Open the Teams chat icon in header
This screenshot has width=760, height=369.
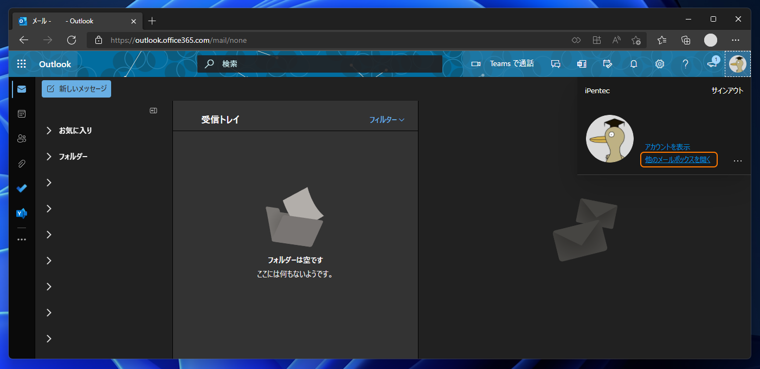tap(556, 64)
